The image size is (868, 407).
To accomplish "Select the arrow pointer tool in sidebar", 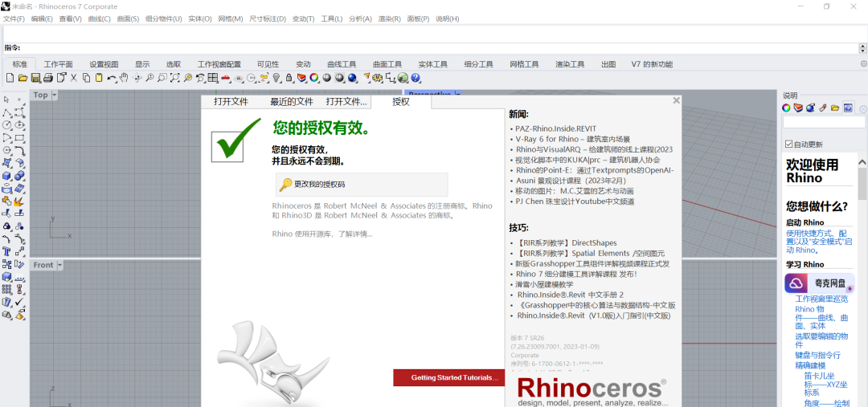I will click(x=6, y=100).
